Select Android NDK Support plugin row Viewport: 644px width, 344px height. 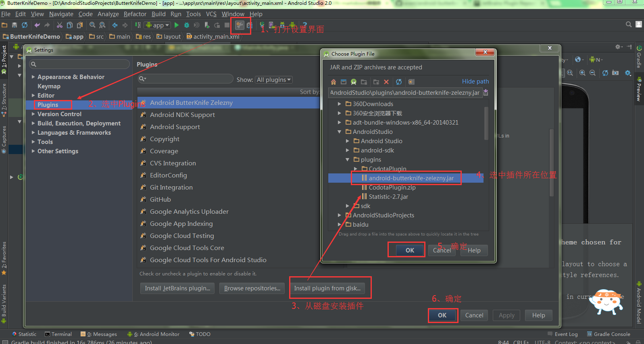pos(228,115)
